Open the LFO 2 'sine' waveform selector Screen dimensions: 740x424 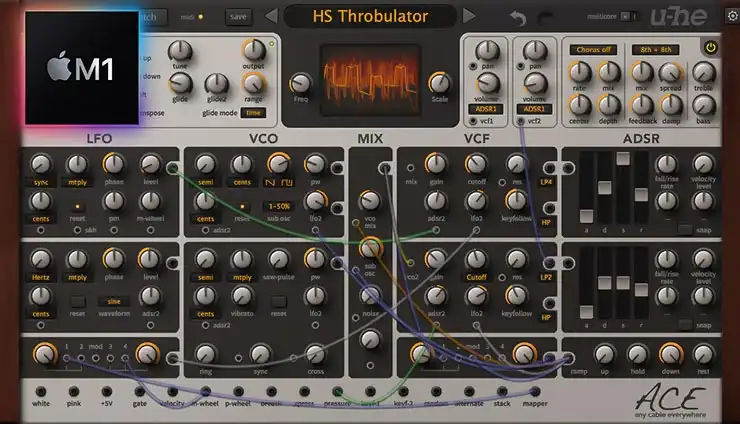114,301
